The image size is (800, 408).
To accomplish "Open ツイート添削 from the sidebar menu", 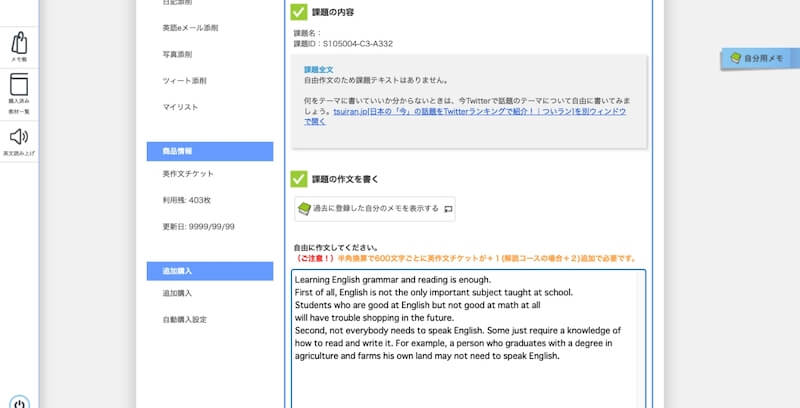I will (185, 81).
